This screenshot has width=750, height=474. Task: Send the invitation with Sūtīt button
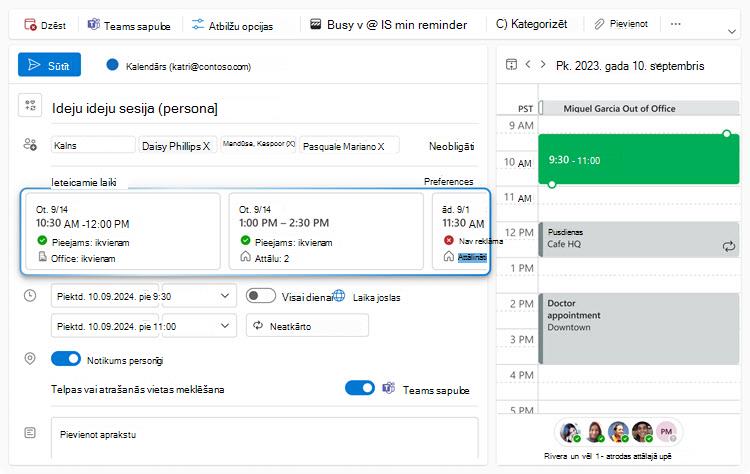(49, 65)
